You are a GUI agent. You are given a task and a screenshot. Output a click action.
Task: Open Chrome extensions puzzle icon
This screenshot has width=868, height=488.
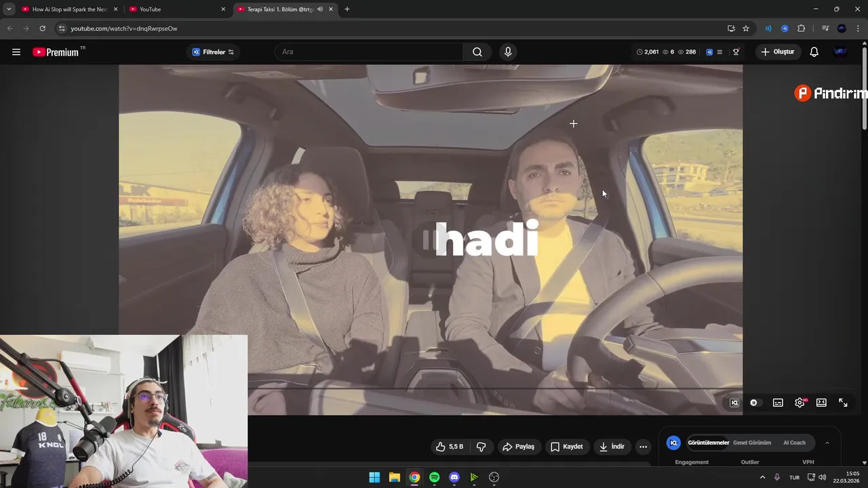pyautogui.click(x=802, y=28)
